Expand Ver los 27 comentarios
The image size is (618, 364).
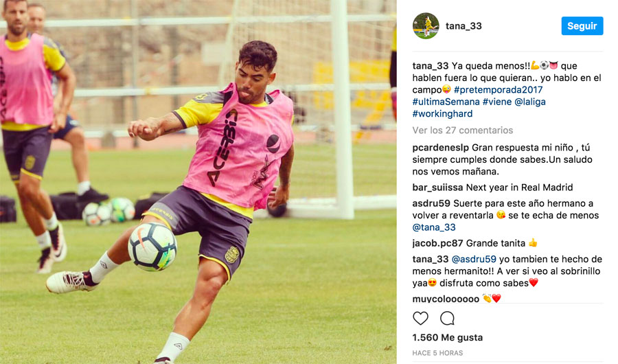[463, 130]
